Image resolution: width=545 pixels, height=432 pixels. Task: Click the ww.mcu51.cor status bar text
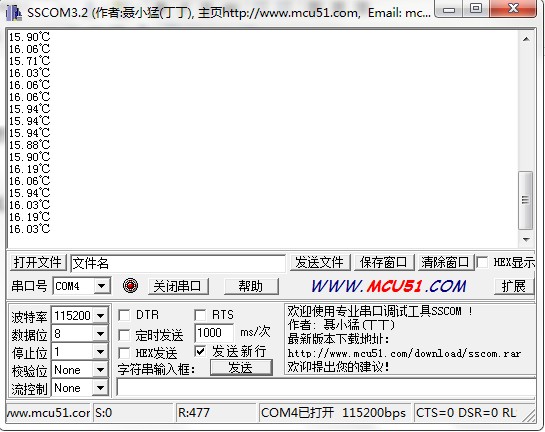[x=48, y=413]
